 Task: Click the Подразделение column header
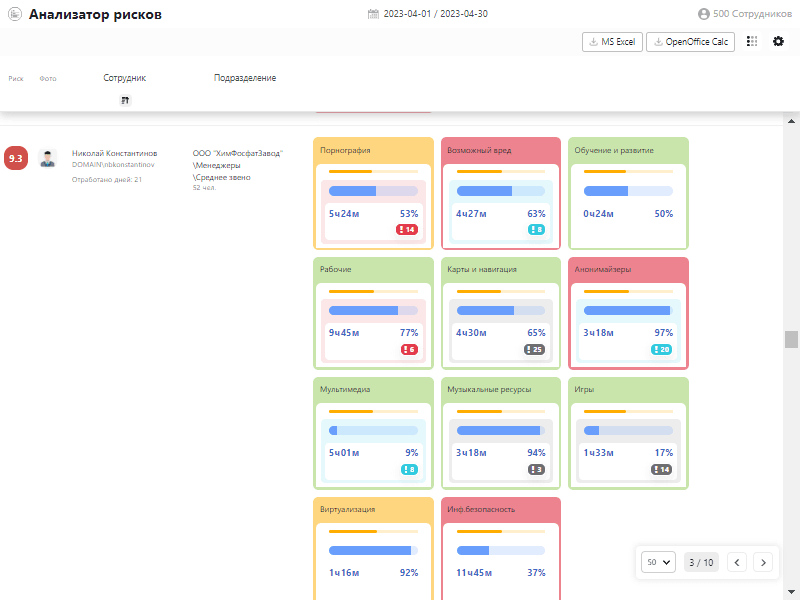click(245, 78)
